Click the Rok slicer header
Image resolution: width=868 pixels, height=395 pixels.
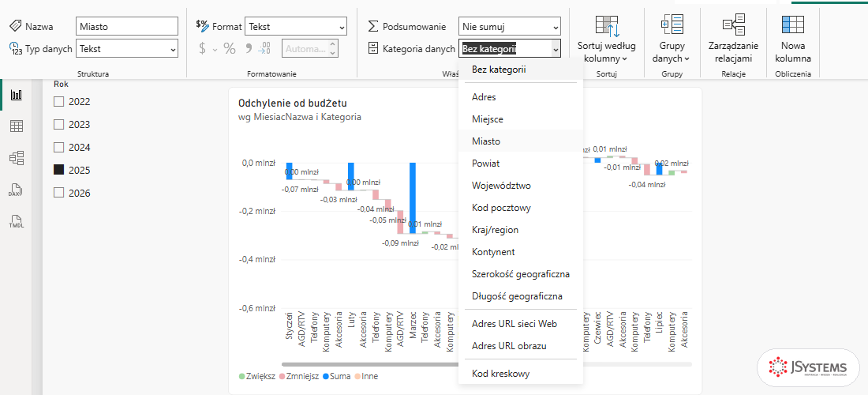pyautogui.click(x=61, y=85)
